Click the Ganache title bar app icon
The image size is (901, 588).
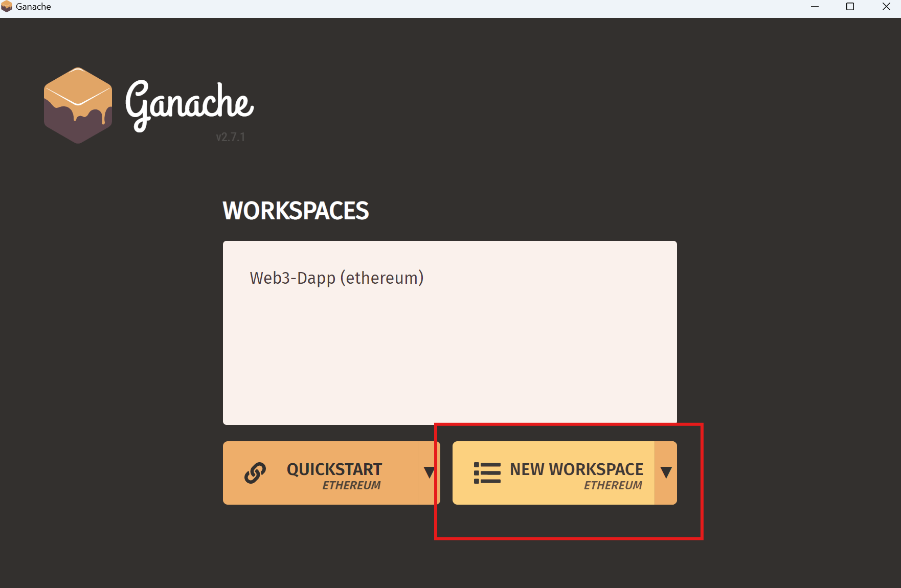pos(7,7)
